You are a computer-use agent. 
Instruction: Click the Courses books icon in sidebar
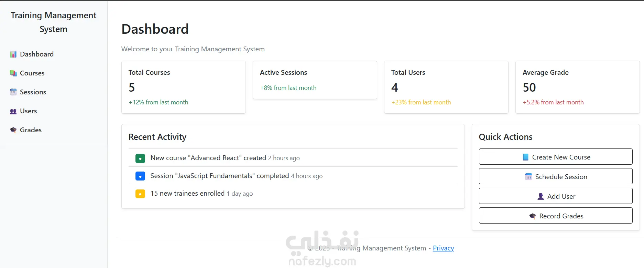(x=13, y=73)
